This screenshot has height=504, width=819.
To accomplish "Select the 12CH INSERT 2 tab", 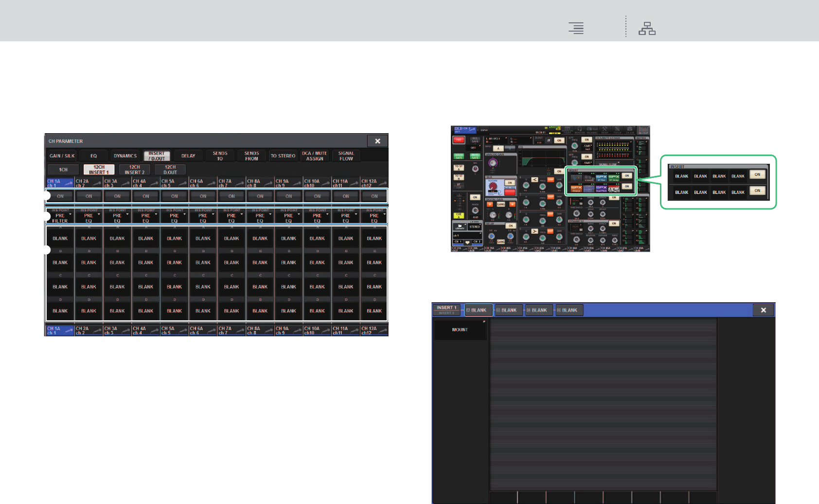I will pyautogui.click(x=135, y=170).
